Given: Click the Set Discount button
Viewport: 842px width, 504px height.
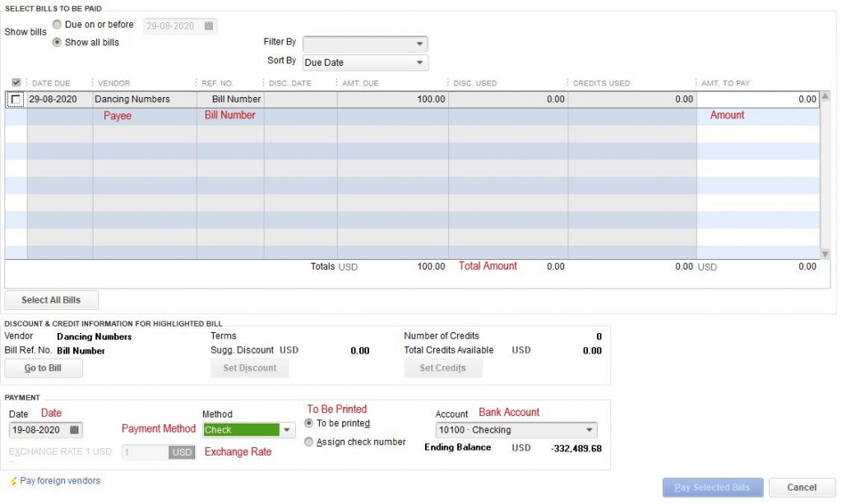Looking at the screenshot, I should tap(249, 368).
